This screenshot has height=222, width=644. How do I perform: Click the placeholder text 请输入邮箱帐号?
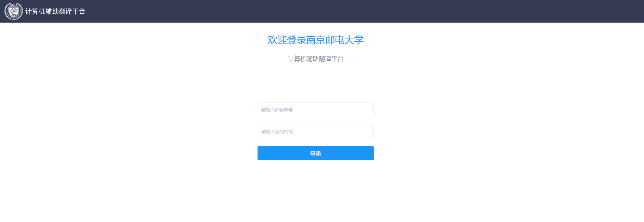pos(277,110)
